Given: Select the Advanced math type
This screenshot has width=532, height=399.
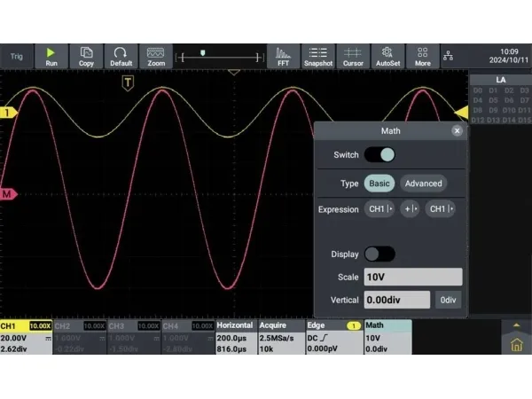Looking at the screenshot, I should pos(423,184).
